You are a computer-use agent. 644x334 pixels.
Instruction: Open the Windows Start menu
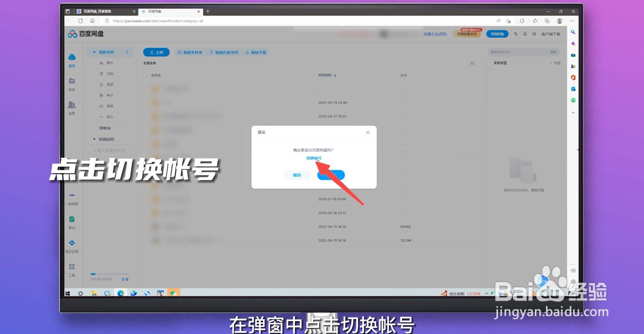(x=68, y=293)
